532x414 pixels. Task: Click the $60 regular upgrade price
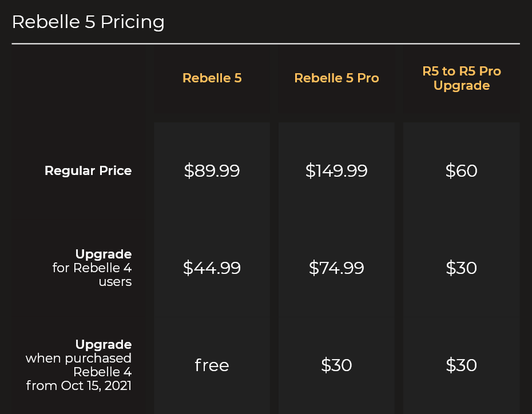pos(462,170)
